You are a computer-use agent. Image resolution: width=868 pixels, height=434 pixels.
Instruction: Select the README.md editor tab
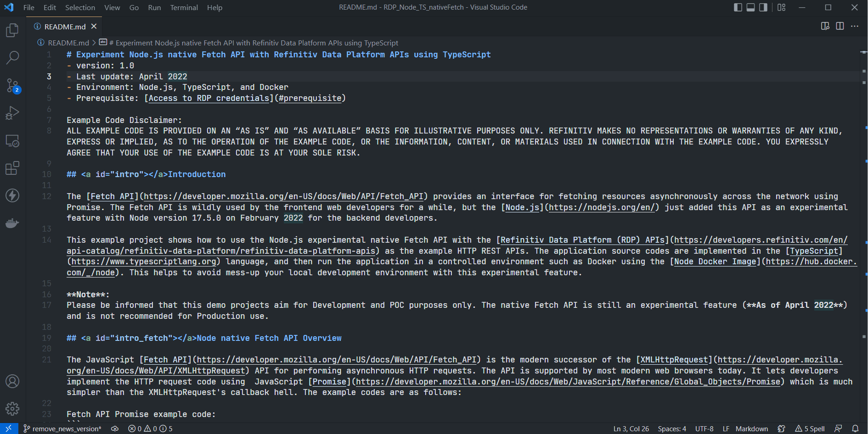coord(65,27)
